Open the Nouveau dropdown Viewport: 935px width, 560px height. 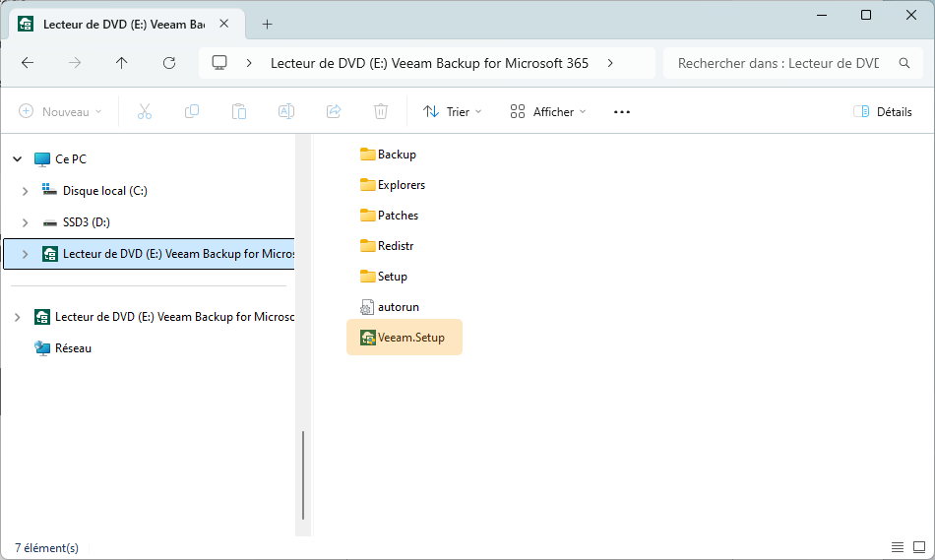point(60,111)
